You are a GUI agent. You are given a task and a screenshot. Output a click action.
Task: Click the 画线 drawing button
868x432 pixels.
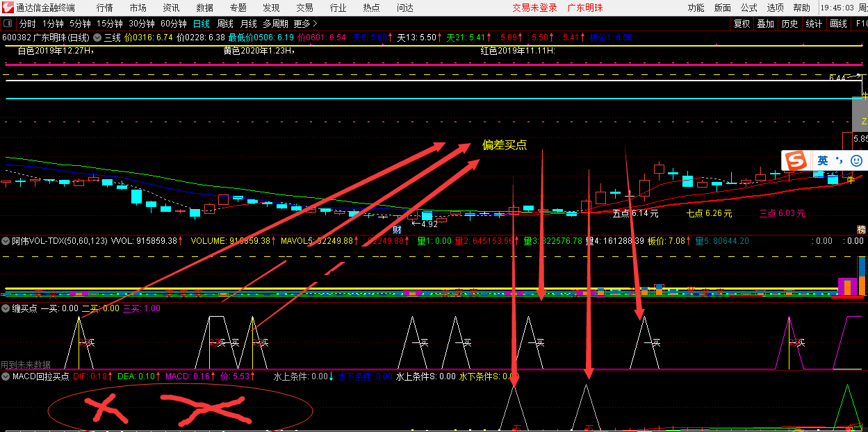[838, 24]
